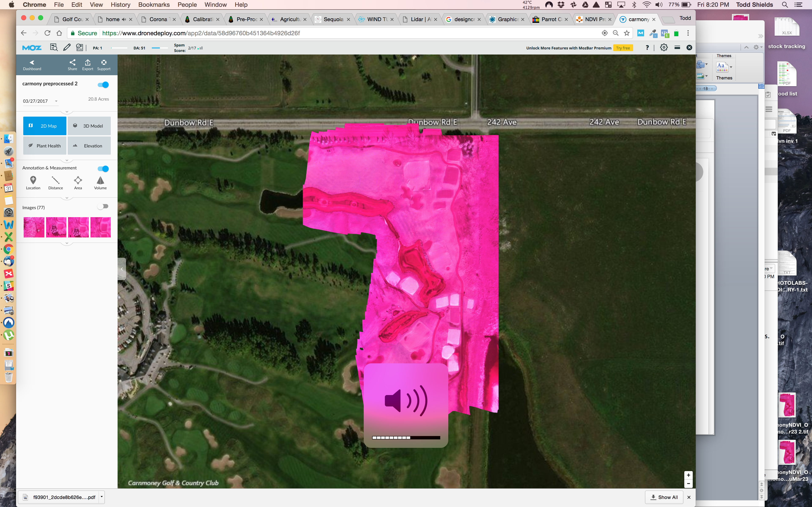This screenshot has width=812, height=507.
Task: Open the Bookmarks menu
Action: point(154,5)
